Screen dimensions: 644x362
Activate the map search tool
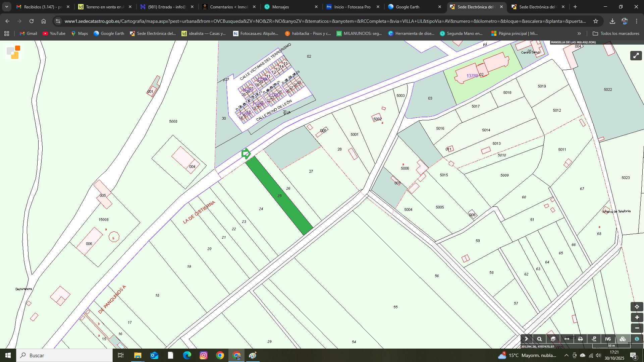click(x=539, y=339)
